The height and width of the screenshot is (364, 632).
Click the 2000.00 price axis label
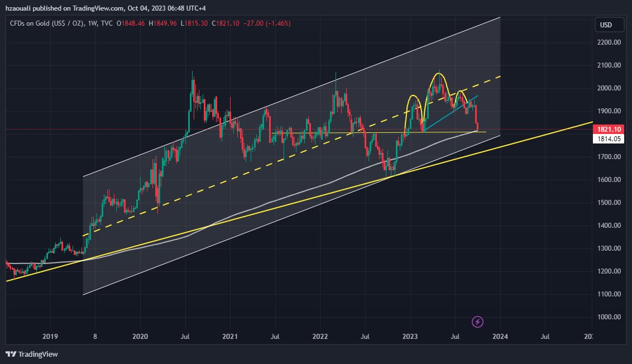pyautogui.click(x=609, y=88)
